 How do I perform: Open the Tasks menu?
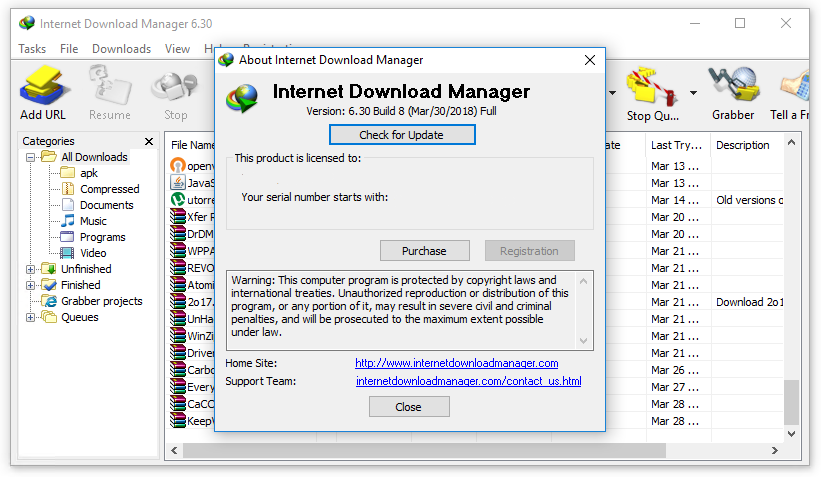[x=32, y=49]
